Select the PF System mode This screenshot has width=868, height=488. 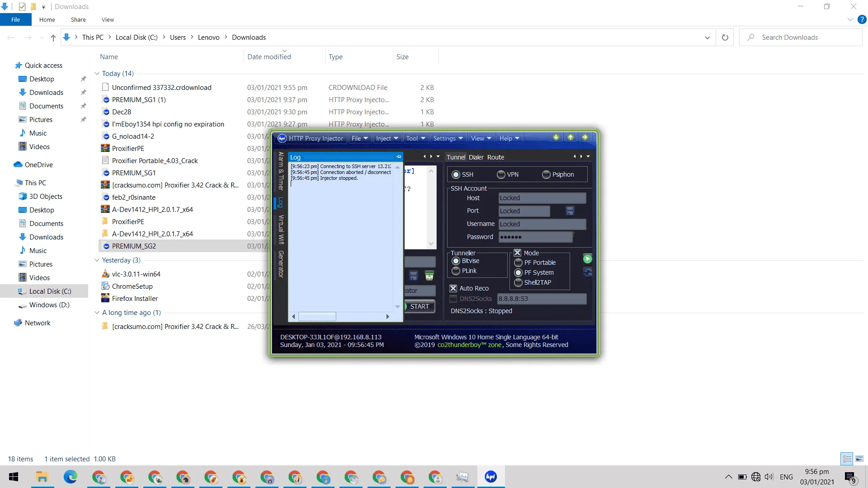click(x=518, y=273)
